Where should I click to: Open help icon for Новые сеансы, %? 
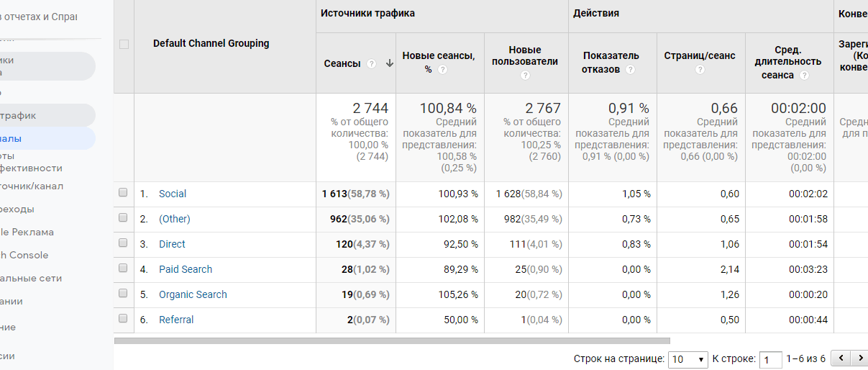(443, 70)
